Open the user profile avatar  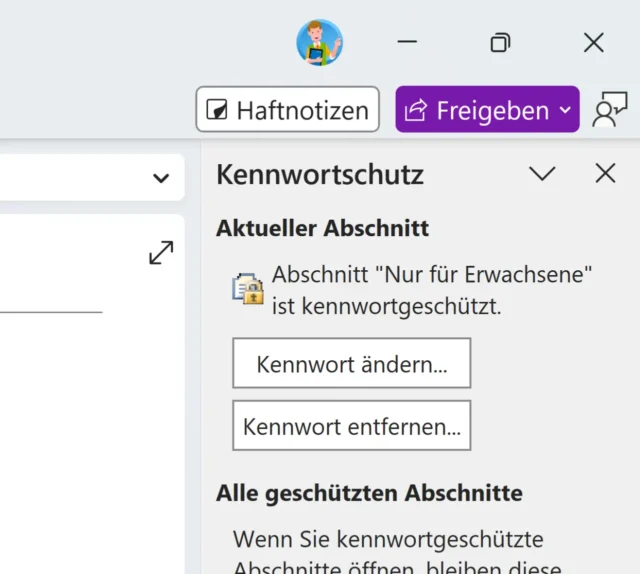[319, 42]
